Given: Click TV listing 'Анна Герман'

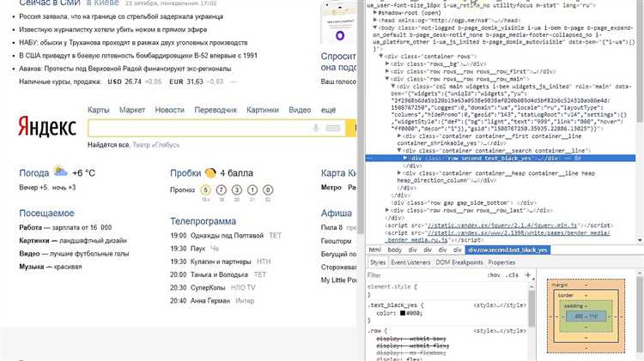Looking at the screenshot, I should (x=210, y=301).
